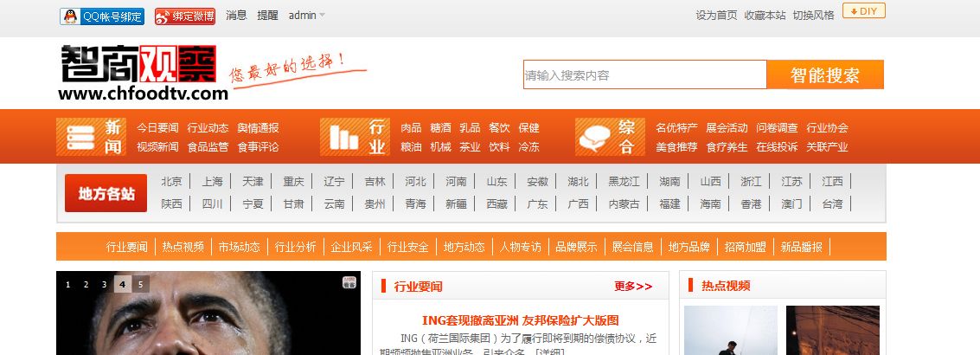Click 更多>> in 行业要闻 panel
The height and width of the screenshot is (355, 980).
[633, 286]
